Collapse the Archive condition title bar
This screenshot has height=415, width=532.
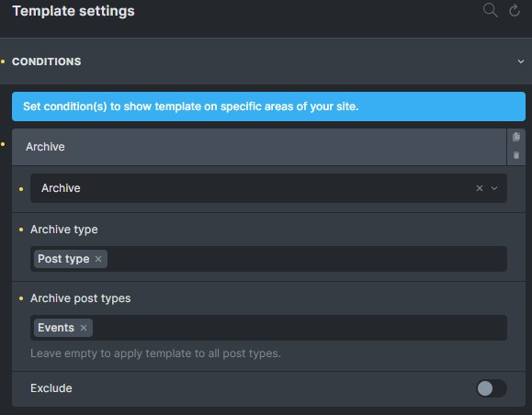(259, 147)
